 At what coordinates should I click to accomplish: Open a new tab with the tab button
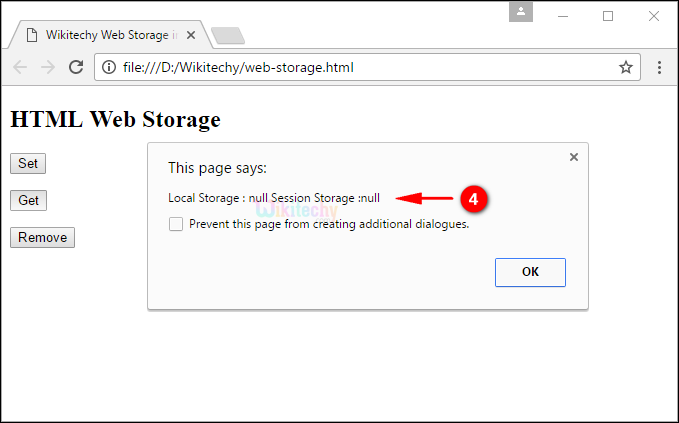228,36
